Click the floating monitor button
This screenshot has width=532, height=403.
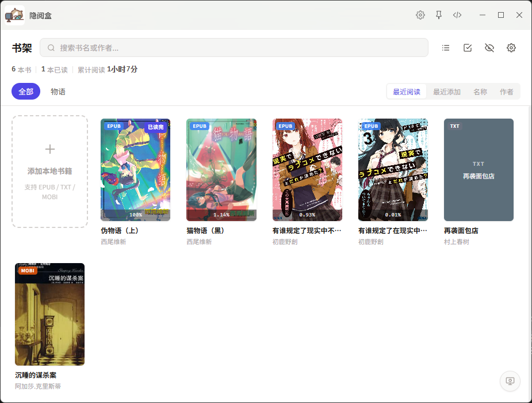click(x=510, y=381)
